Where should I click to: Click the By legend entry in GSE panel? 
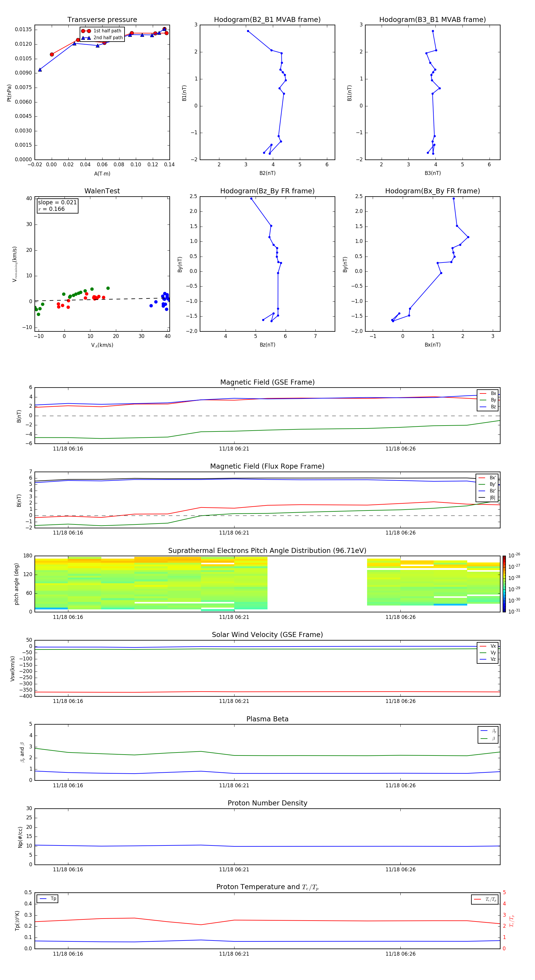(488, 400)
